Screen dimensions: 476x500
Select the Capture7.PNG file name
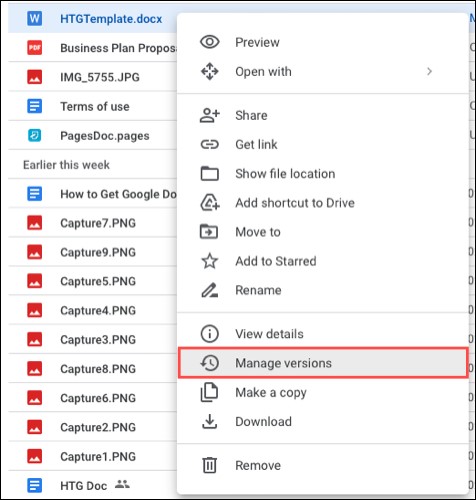[98, 223]
